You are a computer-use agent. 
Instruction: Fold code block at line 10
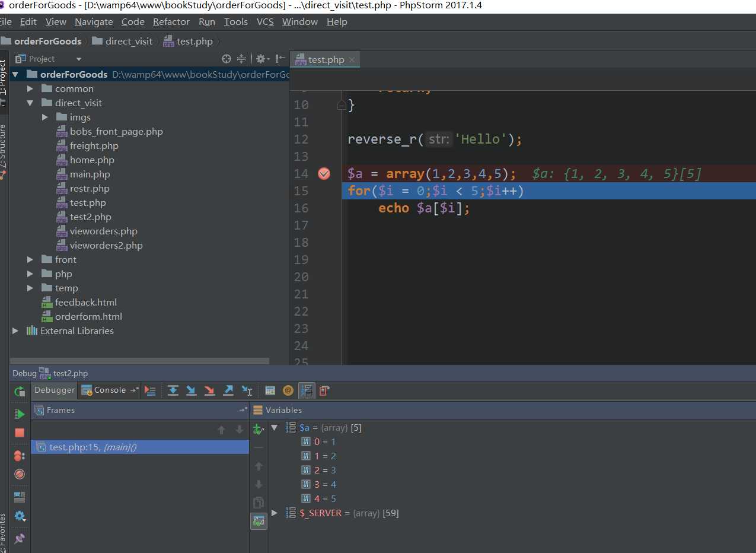342,105
